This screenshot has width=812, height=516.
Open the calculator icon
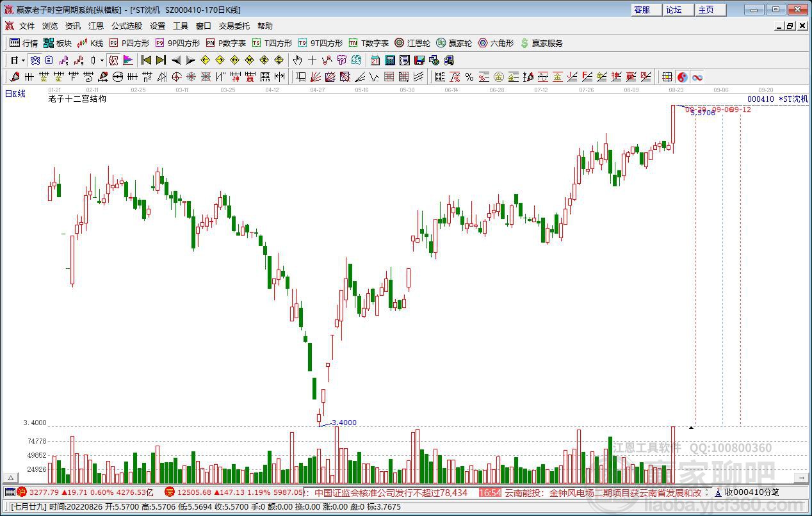pyautogui.click(x=390, y=60)
